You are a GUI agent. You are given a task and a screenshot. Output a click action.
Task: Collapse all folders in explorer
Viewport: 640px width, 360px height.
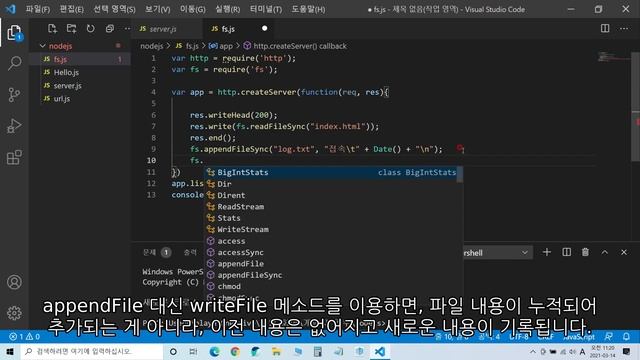click(109, 29)
